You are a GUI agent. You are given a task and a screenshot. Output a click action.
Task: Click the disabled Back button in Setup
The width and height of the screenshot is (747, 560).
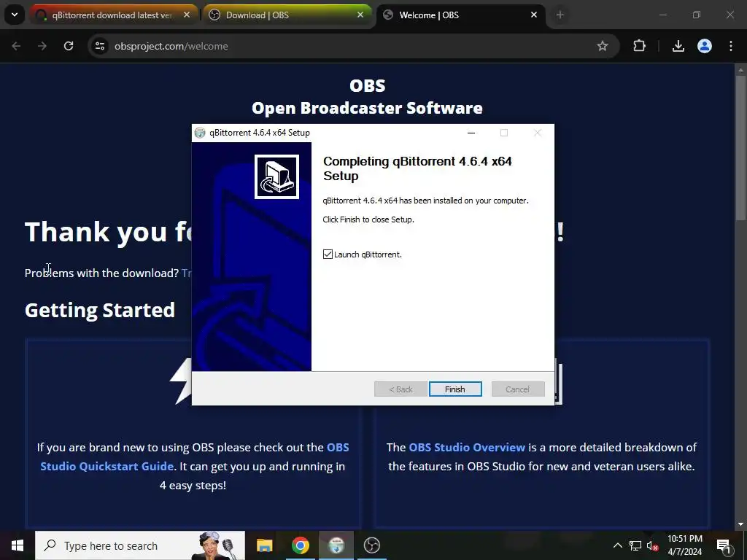click(400, 389)
